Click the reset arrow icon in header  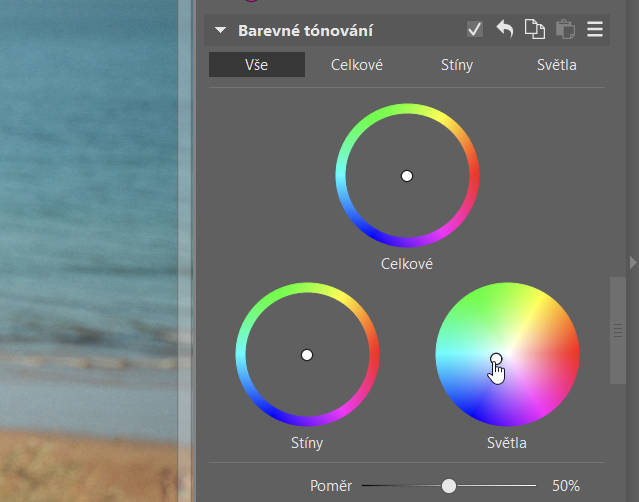(x=505, y=30)
